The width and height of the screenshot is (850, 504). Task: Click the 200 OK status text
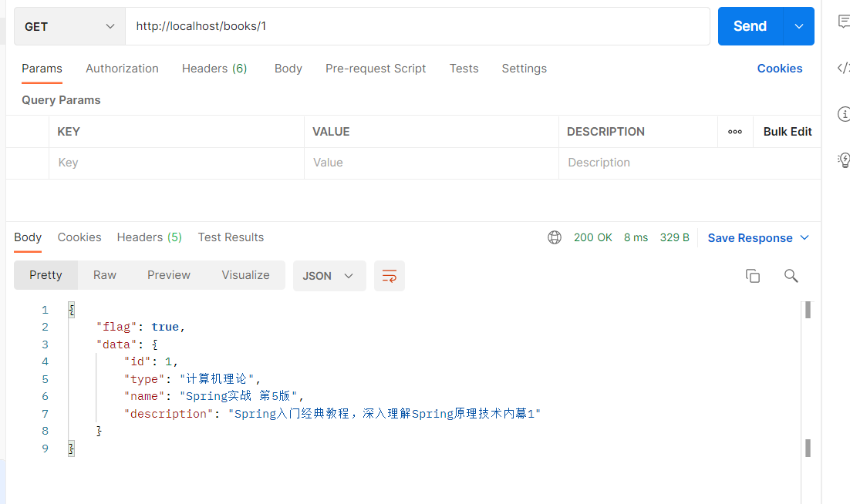coord(592,237)
